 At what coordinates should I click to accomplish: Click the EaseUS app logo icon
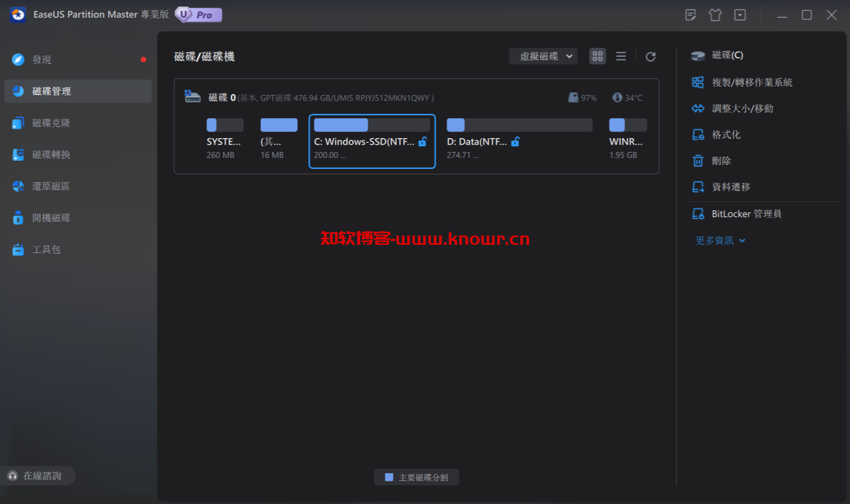tap(18, 15)
